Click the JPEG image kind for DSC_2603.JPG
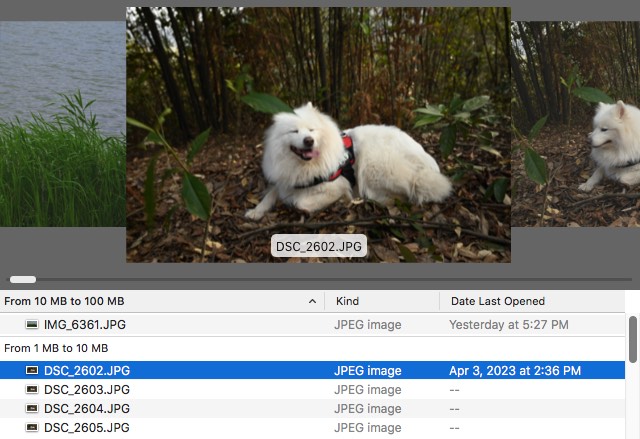This screenshot has height=439, width=640. tap(367, 389)
